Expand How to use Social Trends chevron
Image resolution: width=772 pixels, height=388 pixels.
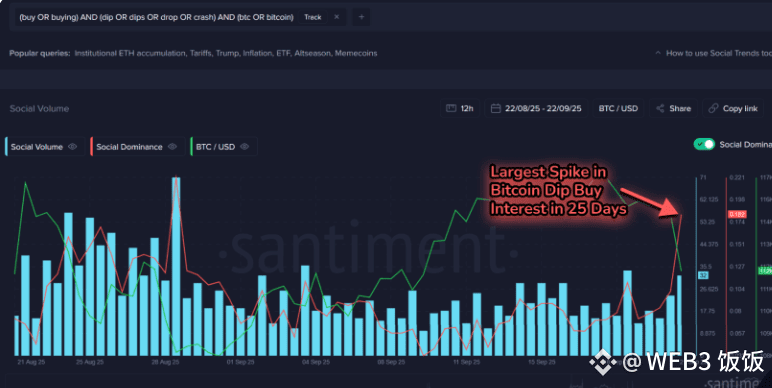coord(658,53)
